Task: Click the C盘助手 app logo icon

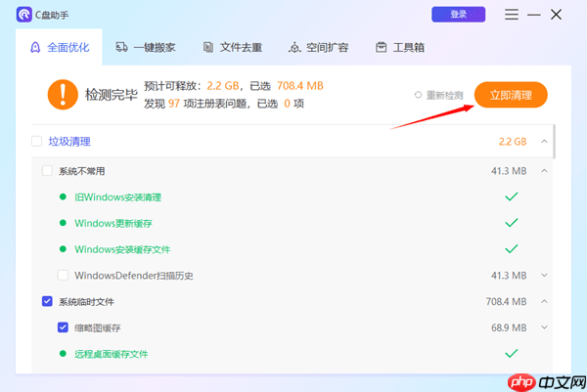Action: (23, 15)
